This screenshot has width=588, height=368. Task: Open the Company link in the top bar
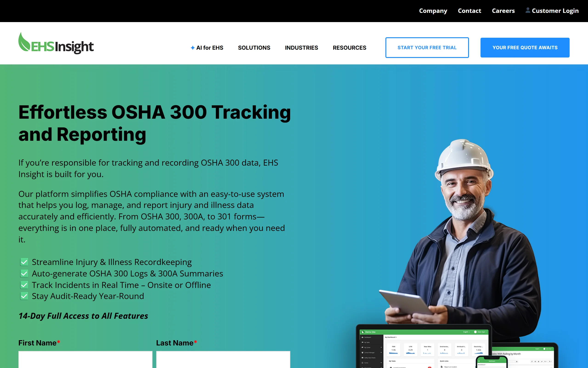coord(433,11)
